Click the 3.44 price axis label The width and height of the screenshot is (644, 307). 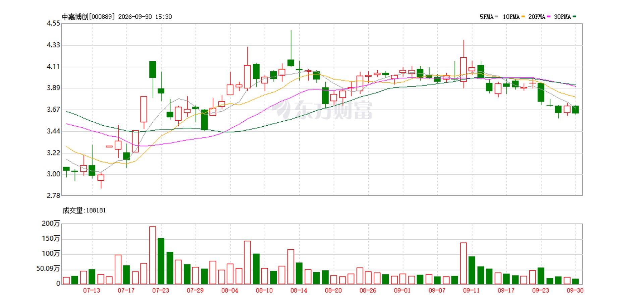53,131
